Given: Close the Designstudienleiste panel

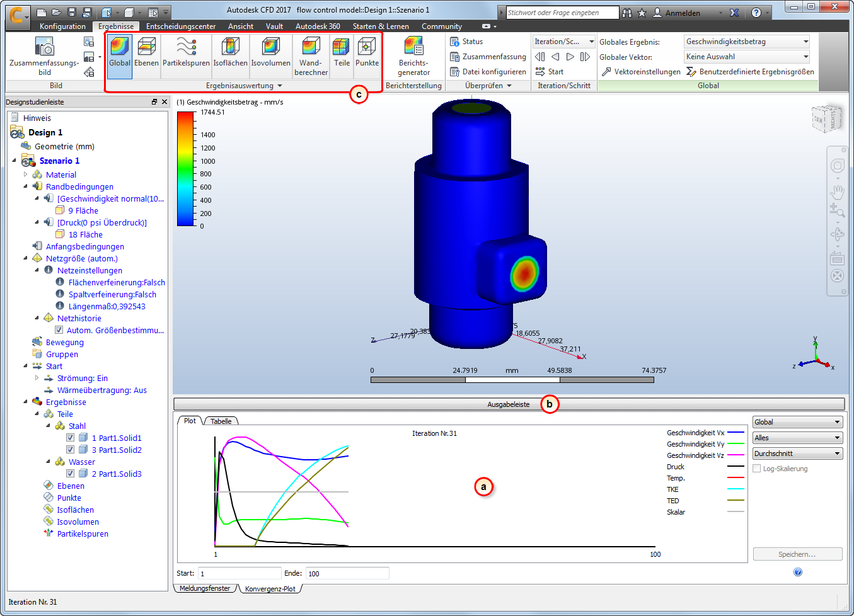Looking at the screenshot, I should click(164, 102).
